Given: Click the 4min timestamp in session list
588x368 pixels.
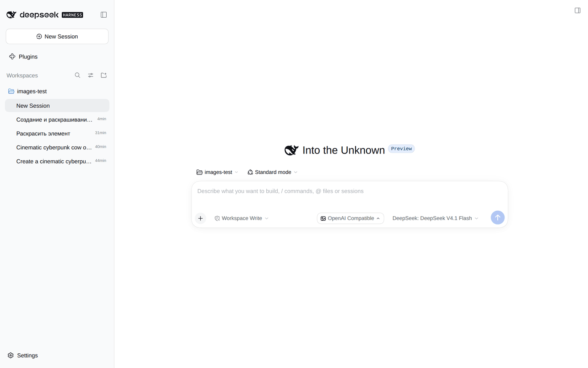Looking at the screenshot, I should click(x=102, y=119).
